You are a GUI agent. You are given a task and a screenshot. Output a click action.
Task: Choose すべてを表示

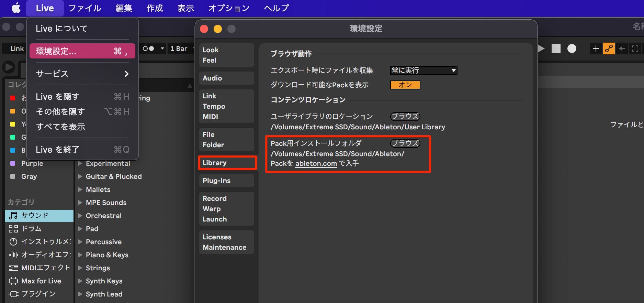click(82, 127)
